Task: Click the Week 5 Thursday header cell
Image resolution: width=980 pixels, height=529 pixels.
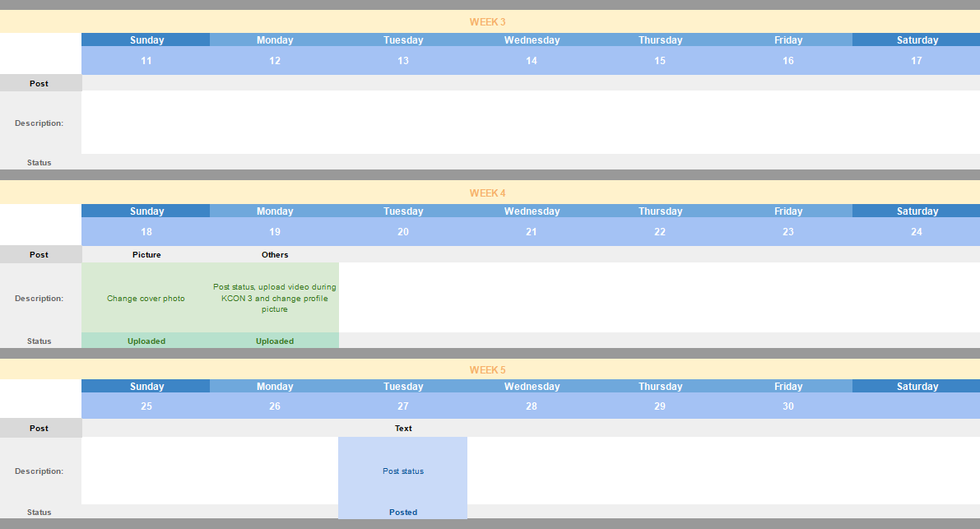Action: click(660, 387)
